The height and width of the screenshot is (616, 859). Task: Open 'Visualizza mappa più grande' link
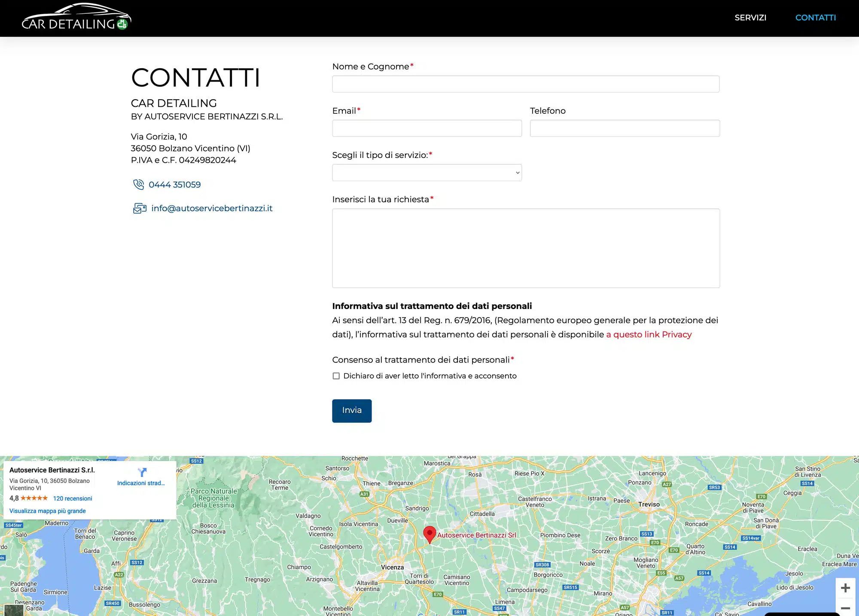(x=48, y=511)
